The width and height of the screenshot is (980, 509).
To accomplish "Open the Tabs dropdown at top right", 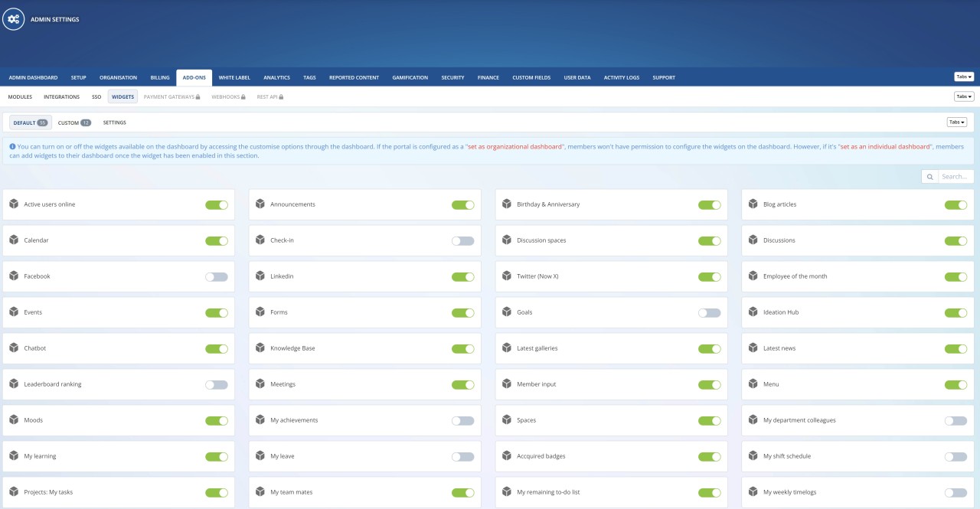I will click(x=964, y=77).
